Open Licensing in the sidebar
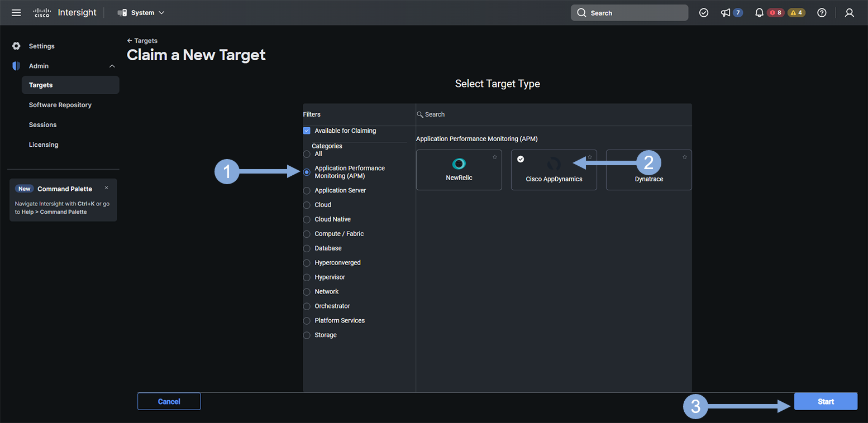868x423 pixels. click(44, 145)
